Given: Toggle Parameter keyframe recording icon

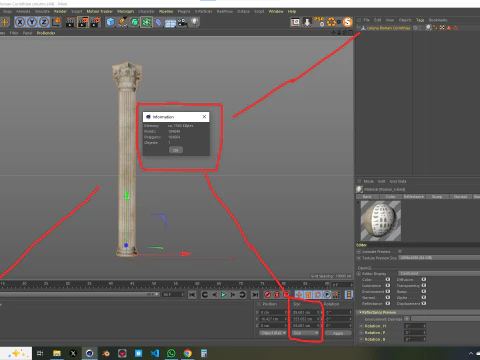Looking at the screenshot, I should [x=327, y=295].
